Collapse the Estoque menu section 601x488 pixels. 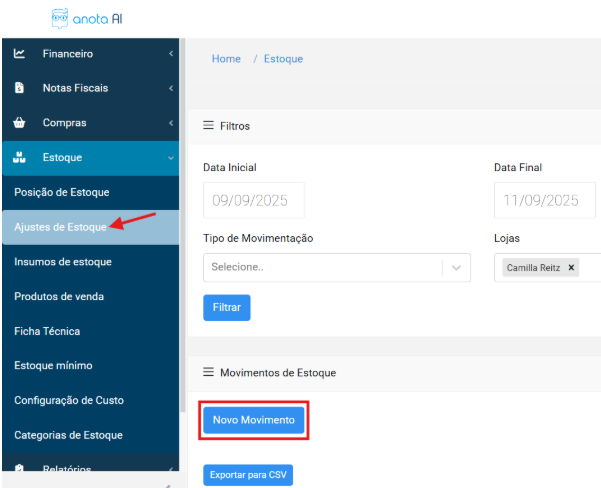click(170, 158)
